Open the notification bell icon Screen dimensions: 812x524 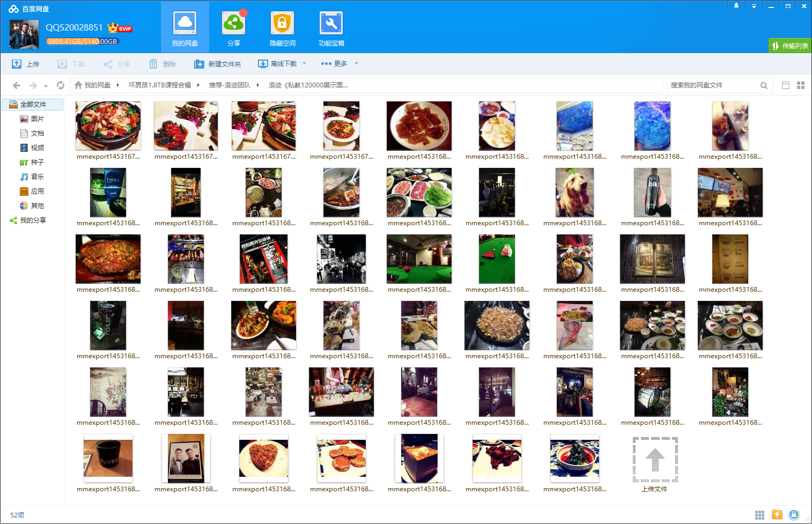736,6
